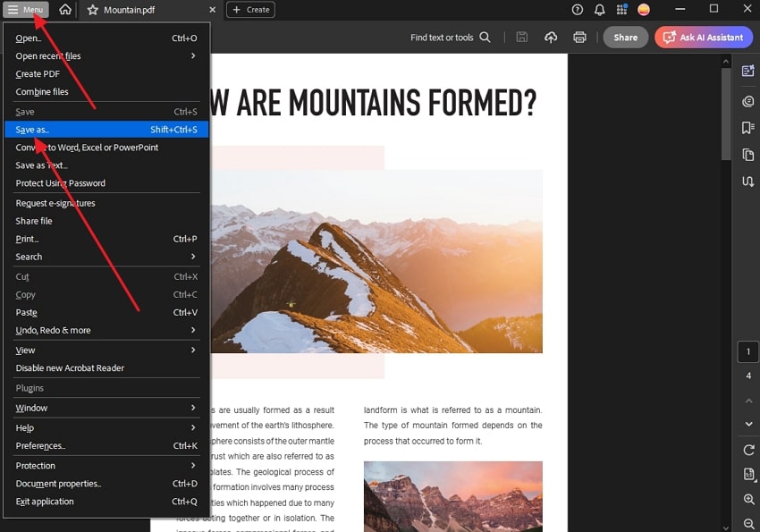Image resolution: width=760 pixels, height=532 pixels.
Task: Choose Protect Using Password
Action: click(106, 183)
